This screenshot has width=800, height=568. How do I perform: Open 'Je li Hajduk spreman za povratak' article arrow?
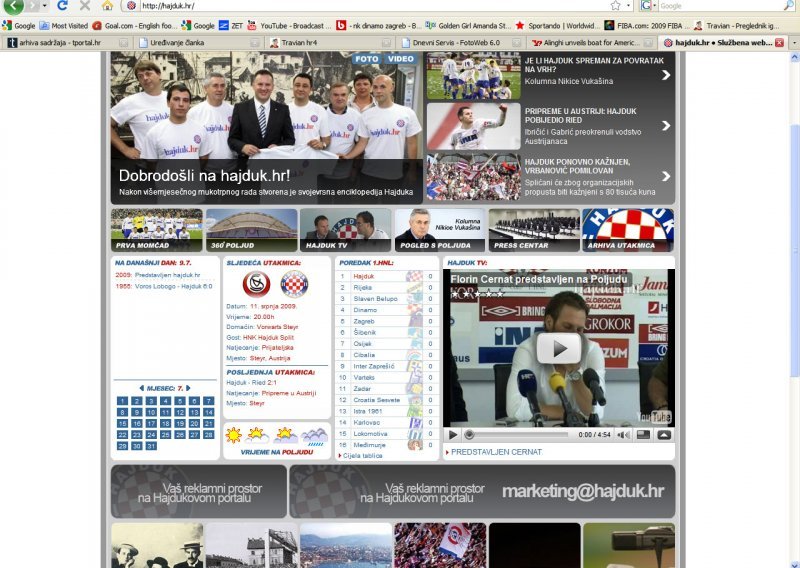click(x=666, y=75)
